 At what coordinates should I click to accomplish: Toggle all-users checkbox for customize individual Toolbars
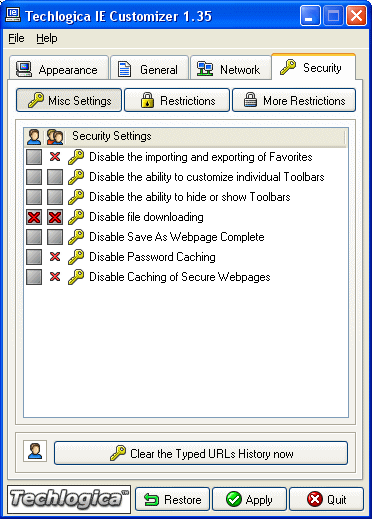point(55,177)
